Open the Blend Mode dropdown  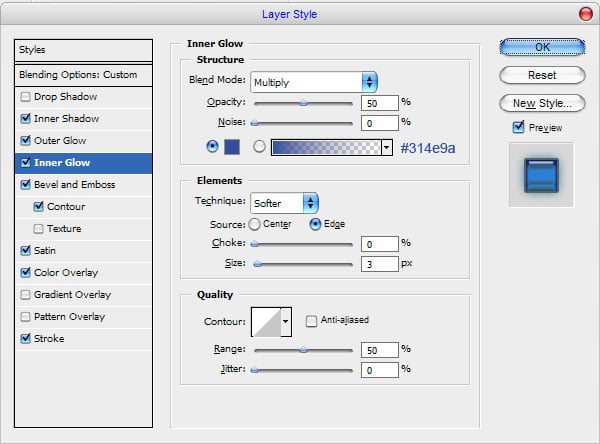[x=314, y=81]
